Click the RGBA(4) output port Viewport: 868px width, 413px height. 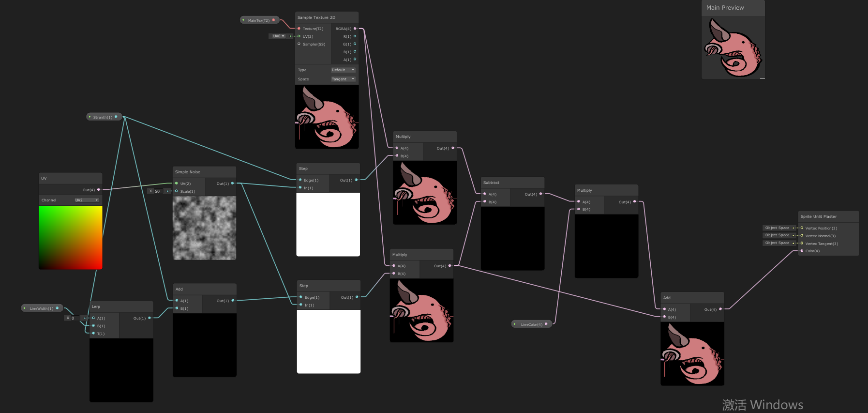pyautogui.click(x=355, y=29)
